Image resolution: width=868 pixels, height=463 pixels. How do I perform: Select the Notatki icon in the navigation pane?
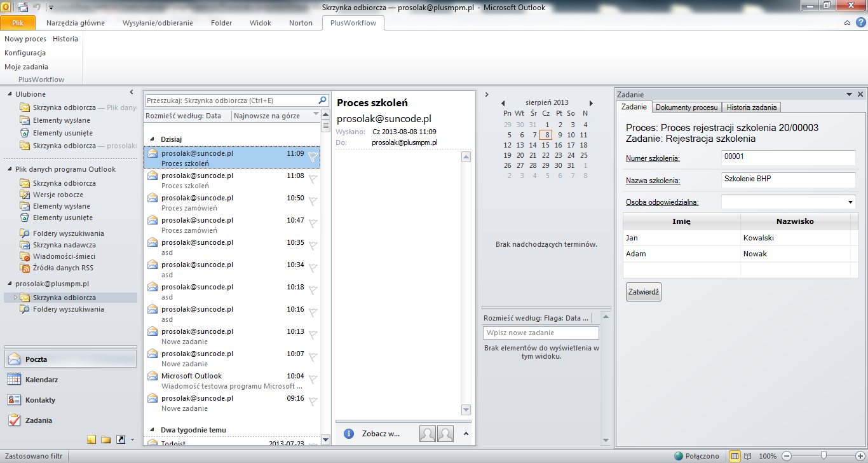point(91,439)
